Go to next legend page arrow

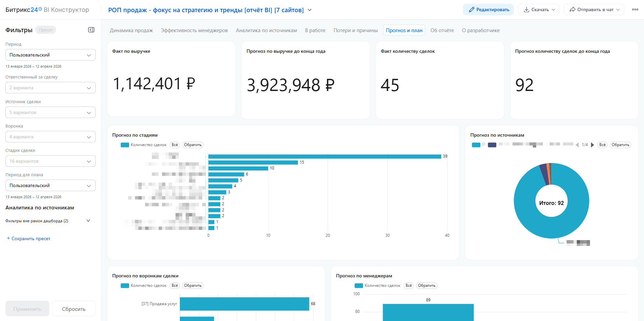[592, 145]
